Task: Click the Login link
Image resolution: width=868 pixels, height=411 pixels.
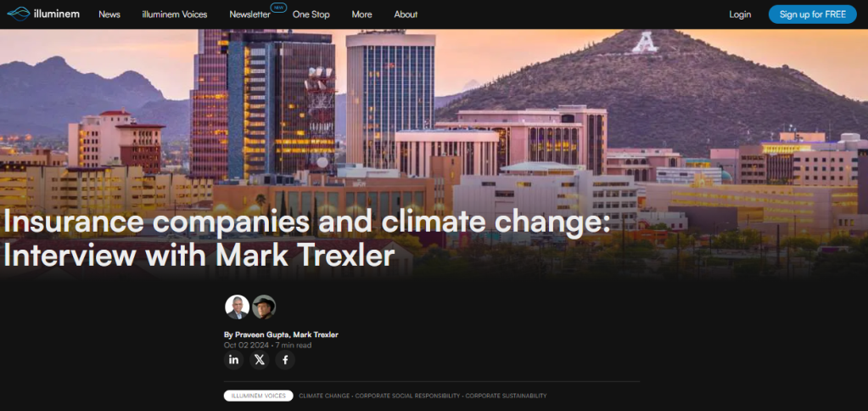Action: (740, 14)
